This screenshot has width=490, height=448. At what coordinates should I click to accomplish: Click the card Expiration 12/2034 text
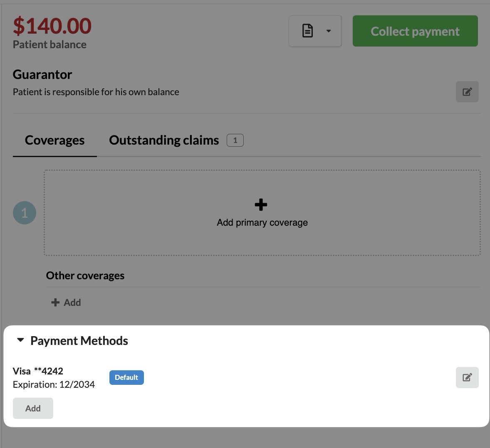click(54, 384)
